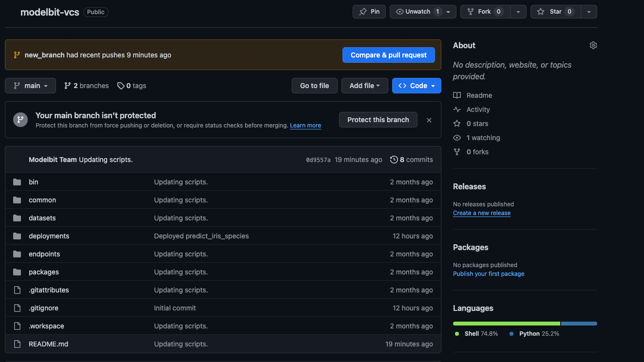Expand the Star lists dropdown arrow
Viewport: 644px width, 362px height.
[589, 12]
